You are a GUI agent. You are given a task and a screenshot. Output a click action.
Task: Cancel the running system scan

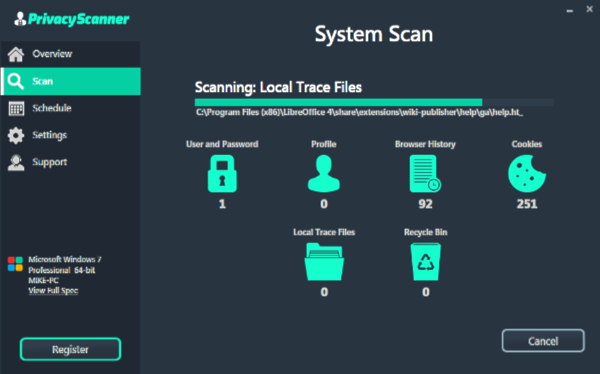[x=543, y=341]
